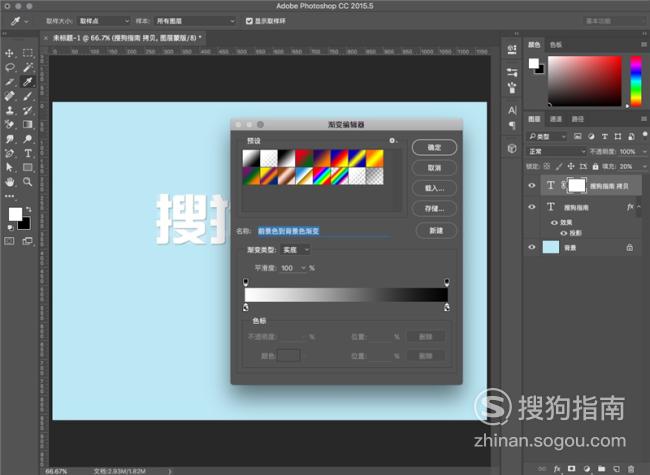
Task: Click the 确定 button
Action: pos(434,147)
